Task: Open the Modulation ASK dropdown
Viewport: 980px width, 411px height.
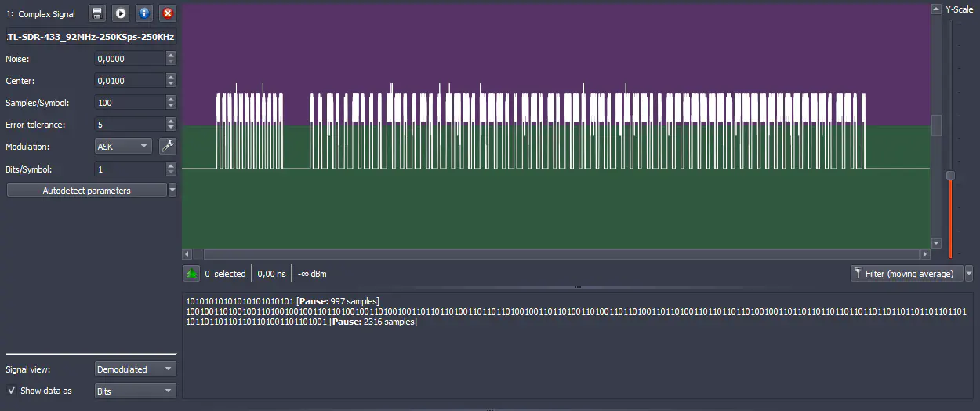Action: pos(123,147)
